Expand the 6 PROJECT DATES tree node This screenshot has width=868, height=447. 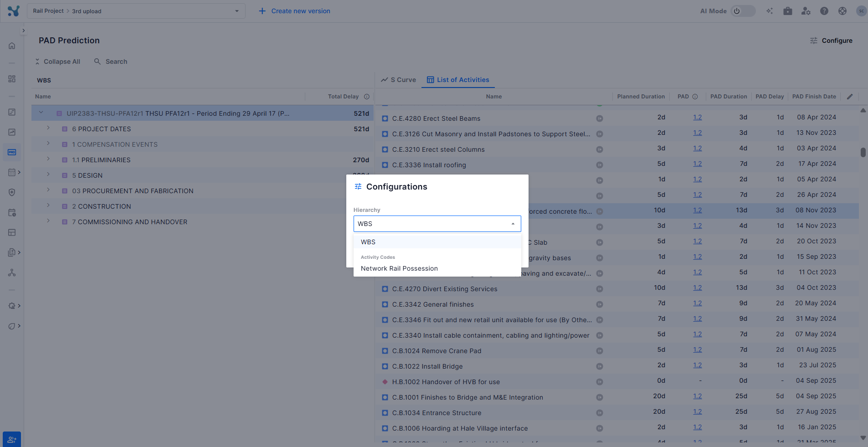click(x=48, y=128)
